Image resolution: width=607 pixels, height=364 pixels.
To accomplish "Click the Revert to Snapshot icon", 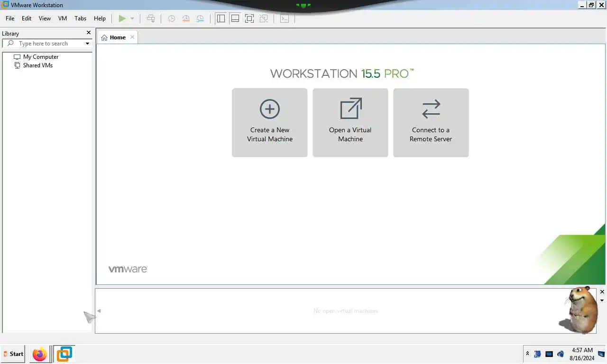I will point(185,18).
